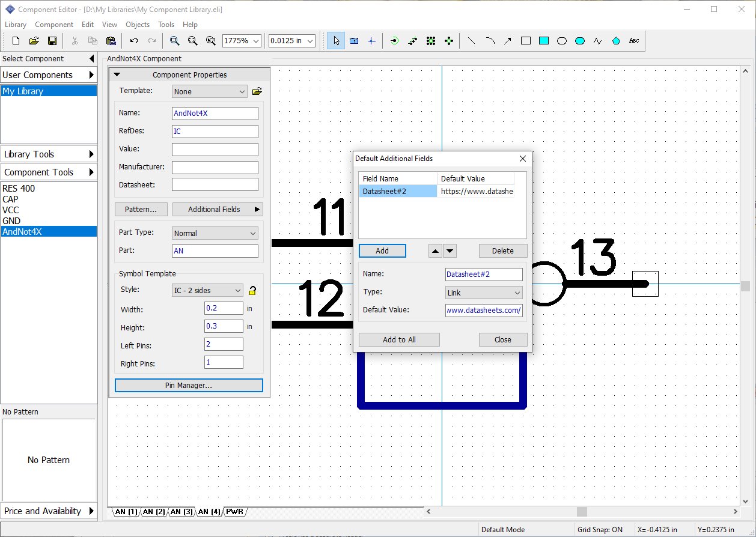Click the Save diskette icon
The width and height of the screenshot is (756, 537).
click(52, 41)
